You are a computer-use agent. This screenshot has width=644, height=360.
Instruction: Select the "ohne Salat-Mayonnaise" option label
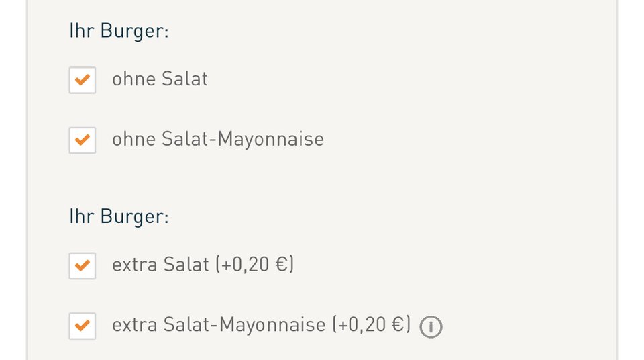point(217,140)
